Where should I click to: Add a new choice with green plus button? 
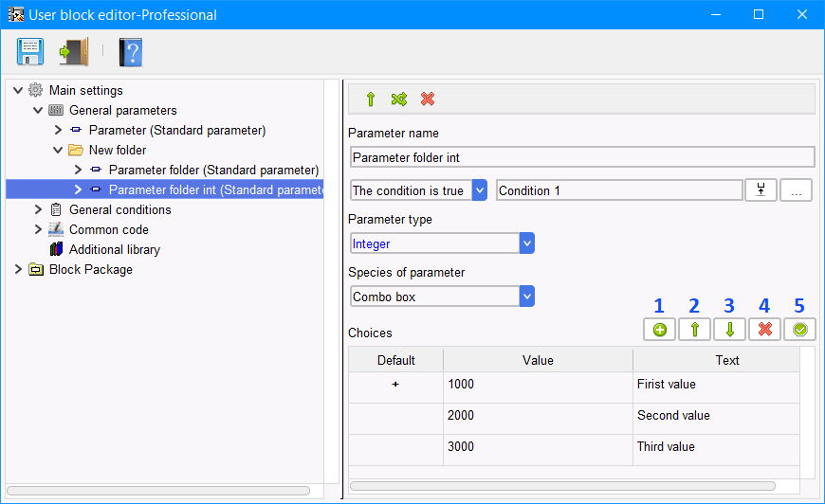coord(659,330)
